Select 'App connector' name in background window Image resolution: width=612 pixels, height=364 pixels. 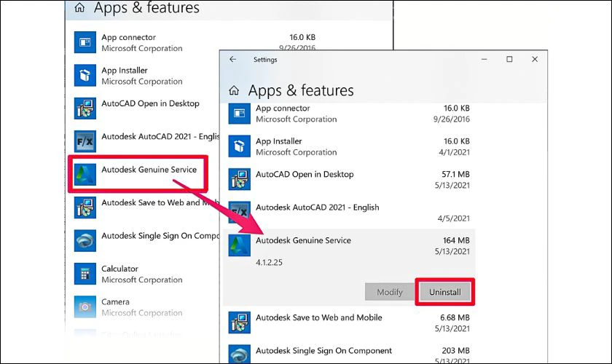[x=129, y=37]
